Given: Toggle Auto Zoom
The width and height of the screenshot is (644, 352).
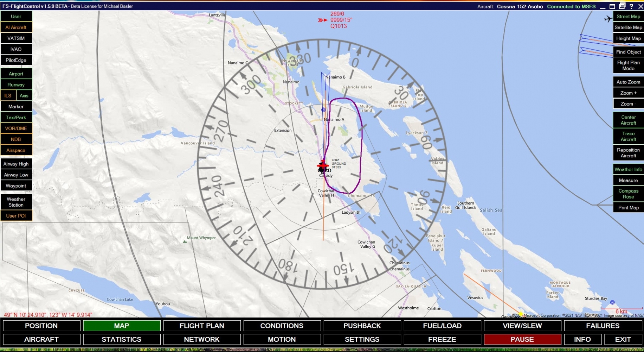Looking at the screenshot, I should tap(629, 82).
